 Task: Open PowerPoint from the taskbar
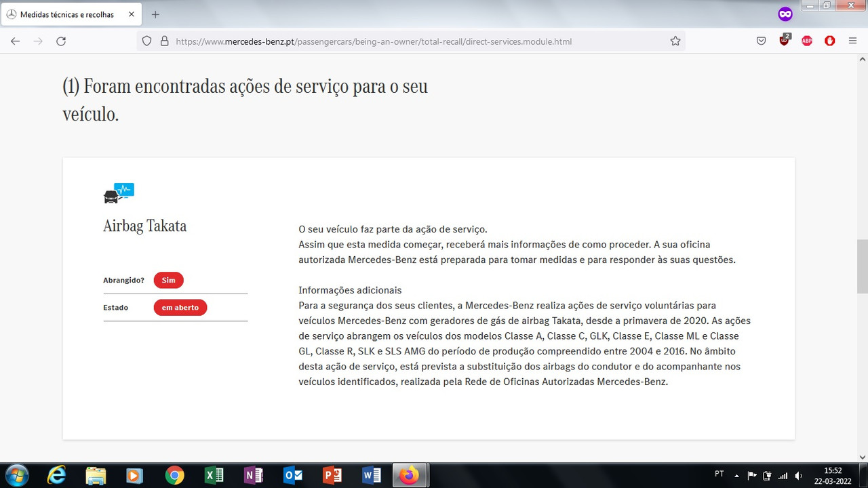332,475
